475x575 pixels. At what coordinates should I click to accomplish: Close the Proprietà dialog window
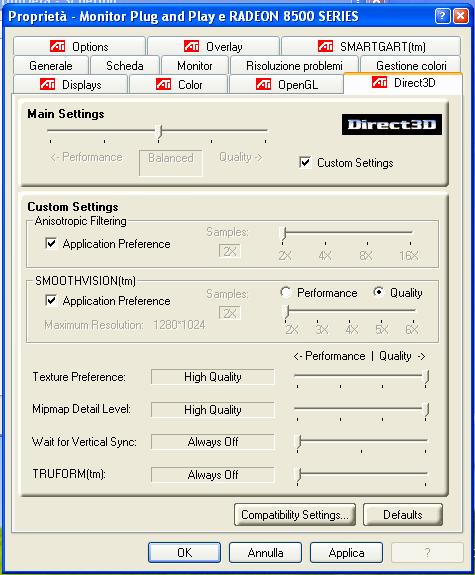(461, 16)
